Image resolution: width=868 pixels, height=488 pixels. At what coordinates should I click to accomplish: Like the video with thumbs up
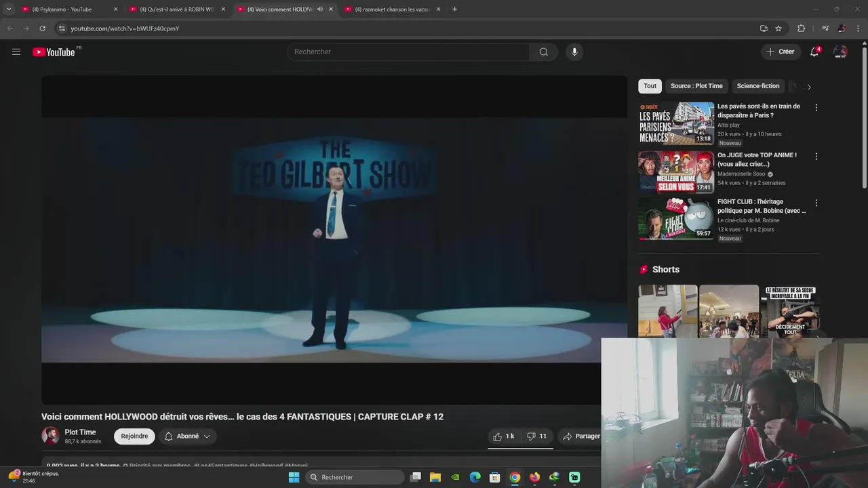click(x=504, y=436)
